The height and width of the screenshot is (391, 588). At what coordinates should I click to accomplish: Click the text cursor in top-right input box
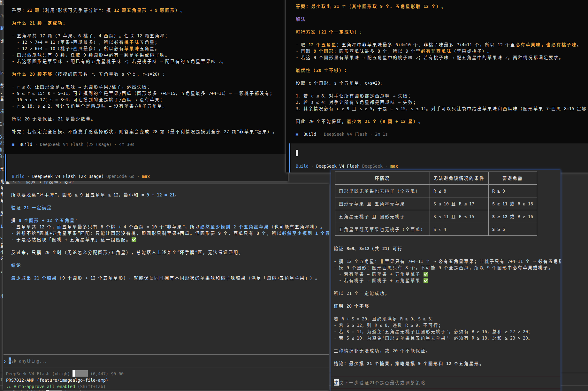pos(297,153)
